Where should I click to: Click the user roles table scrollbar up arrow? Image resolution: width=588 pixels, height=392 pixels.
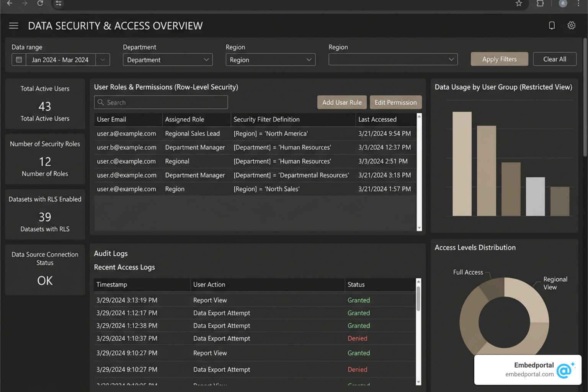(x=419, y=116)
